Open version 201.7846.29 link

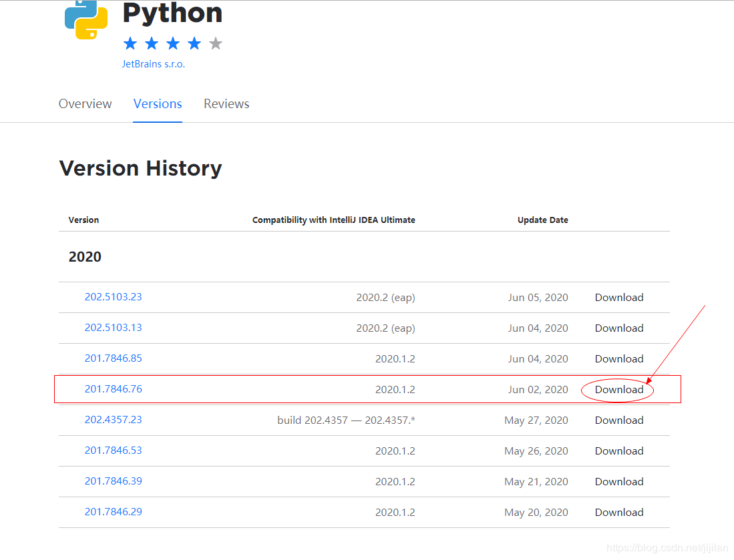(x=113, y=512)
